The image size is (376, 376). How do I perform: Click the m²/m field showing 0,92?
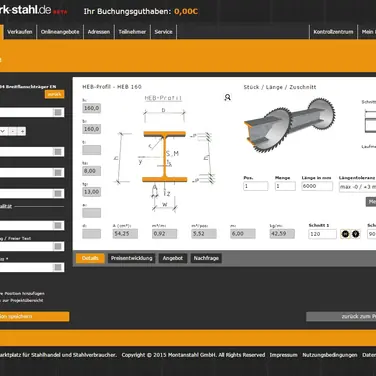165,234
